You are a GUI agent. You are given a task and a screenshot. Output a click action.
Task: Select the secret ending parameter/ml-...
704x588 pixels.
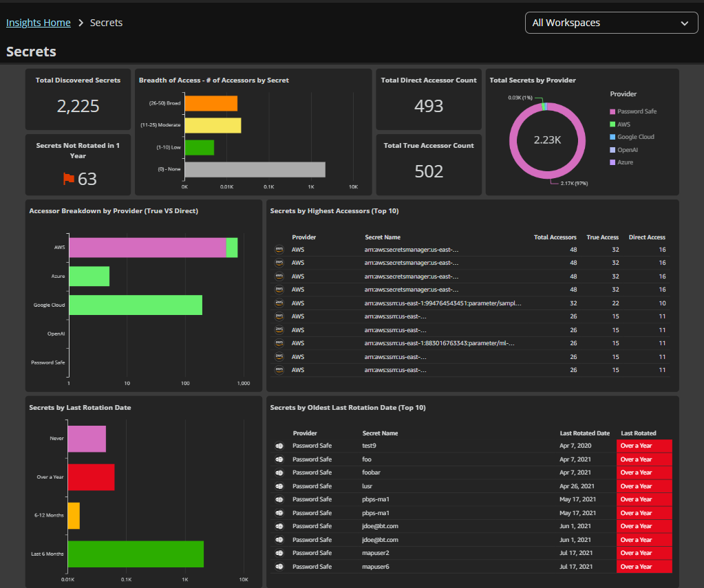pyautogui.click(x=440, y=343)
